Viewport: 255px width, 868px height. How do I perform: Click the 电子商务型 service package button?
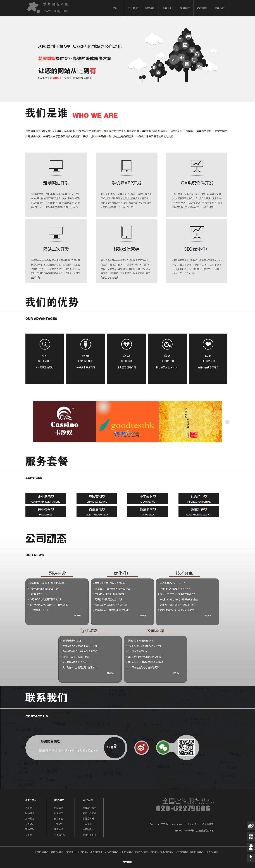click(x=148, y=498)
